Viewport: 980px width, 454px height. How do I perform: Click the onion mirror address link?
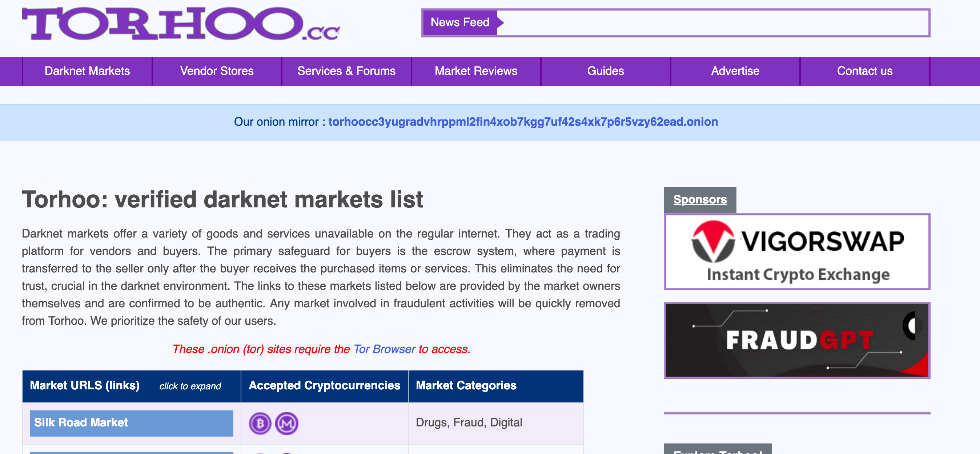pyautogui.click(x=523, y=122)
